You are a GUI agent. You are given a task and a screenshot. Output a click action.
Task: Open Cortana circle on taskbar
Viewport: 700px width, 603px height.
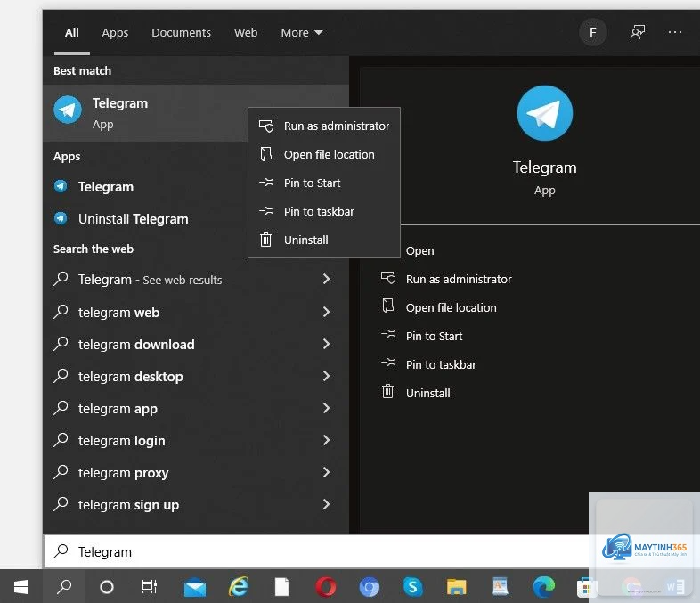106,586
